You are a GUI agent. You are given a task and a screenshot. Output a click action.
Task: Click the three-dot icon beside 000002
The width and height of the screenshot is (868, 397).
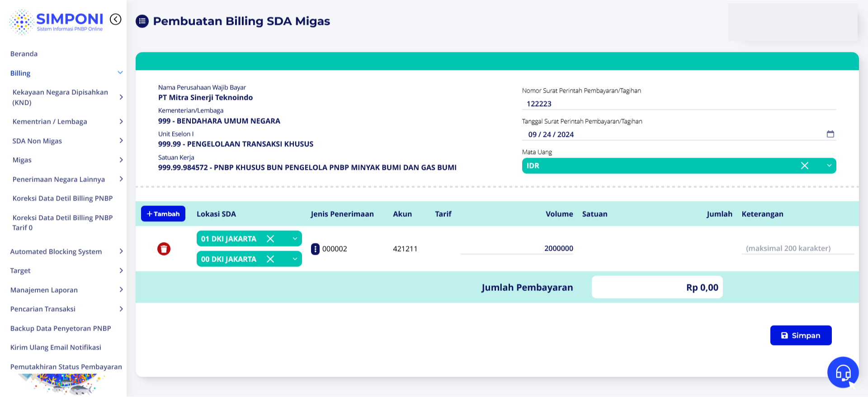point(315,249)
